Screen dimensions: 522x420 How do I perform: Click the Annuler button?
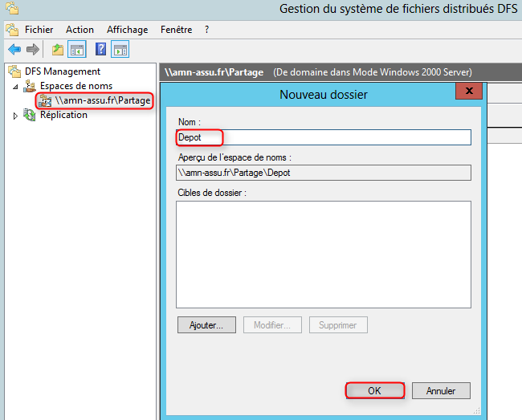coord(441,391)
